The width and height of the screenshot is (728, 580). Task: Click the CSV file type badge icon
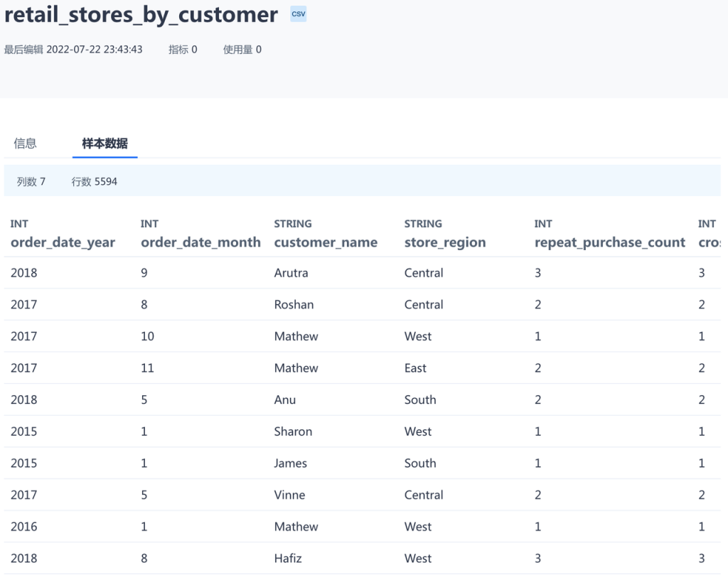(x=299, y=14)
